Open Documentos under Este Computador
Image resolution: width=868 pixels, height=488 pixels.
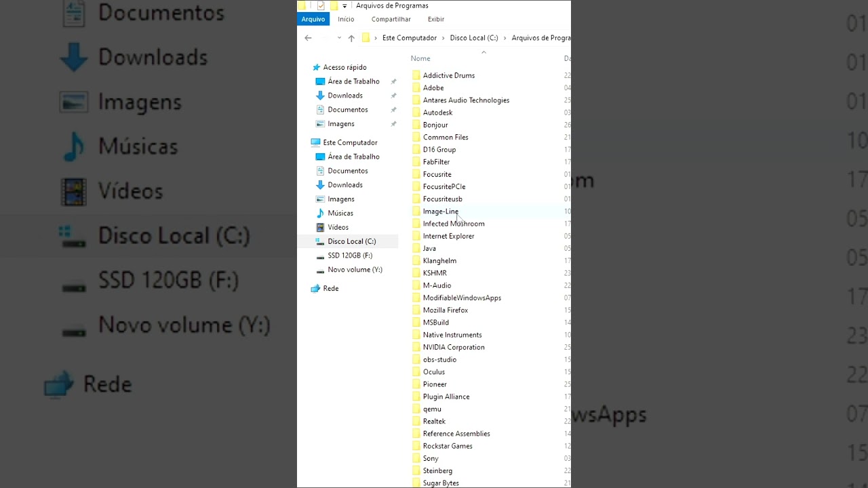pyautogui.click(x=348, y=171)
